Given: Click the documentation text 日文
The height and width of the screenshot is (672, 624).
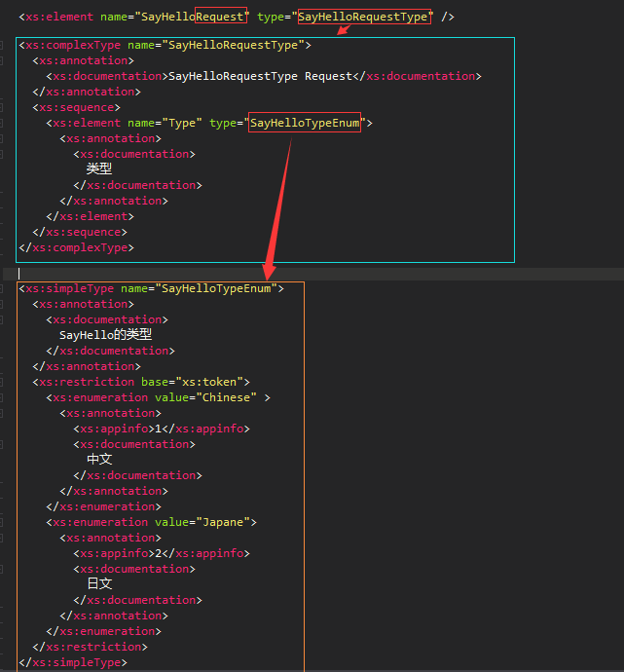Looking at the screenshot, I should [99, 583].
